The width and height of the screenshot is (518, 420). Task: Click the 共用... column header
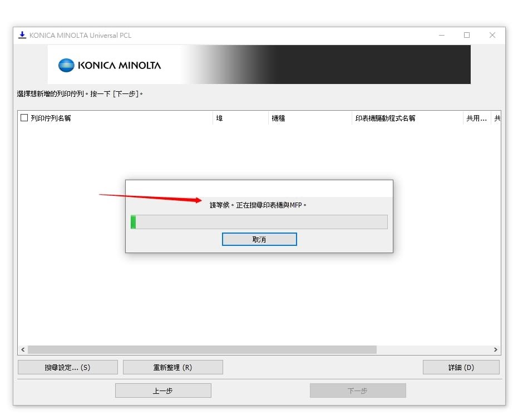[x=476, y=118]
